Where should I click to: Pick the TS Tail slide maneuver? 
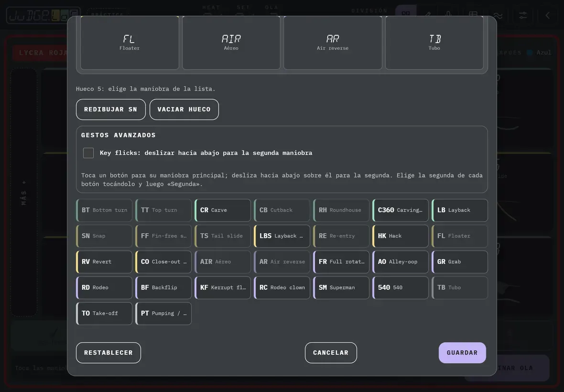pyautogui.click(x=223, y=236)
